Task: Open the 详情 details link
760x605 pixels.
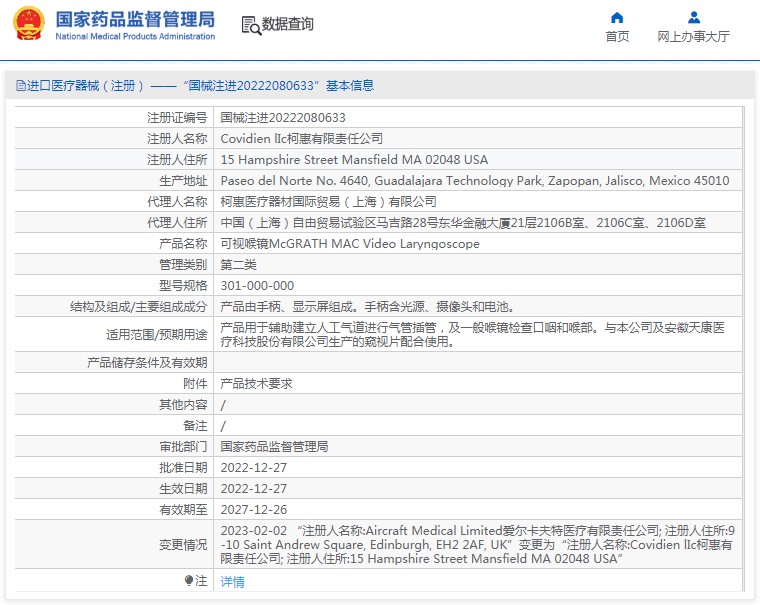Action: pos(233,581)
